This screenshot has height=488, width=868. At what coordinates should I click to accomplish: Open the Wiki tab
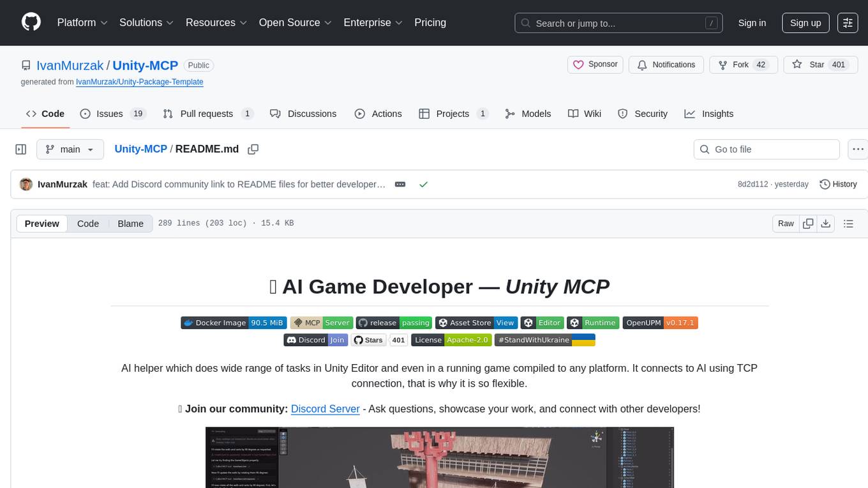(585, 114)
